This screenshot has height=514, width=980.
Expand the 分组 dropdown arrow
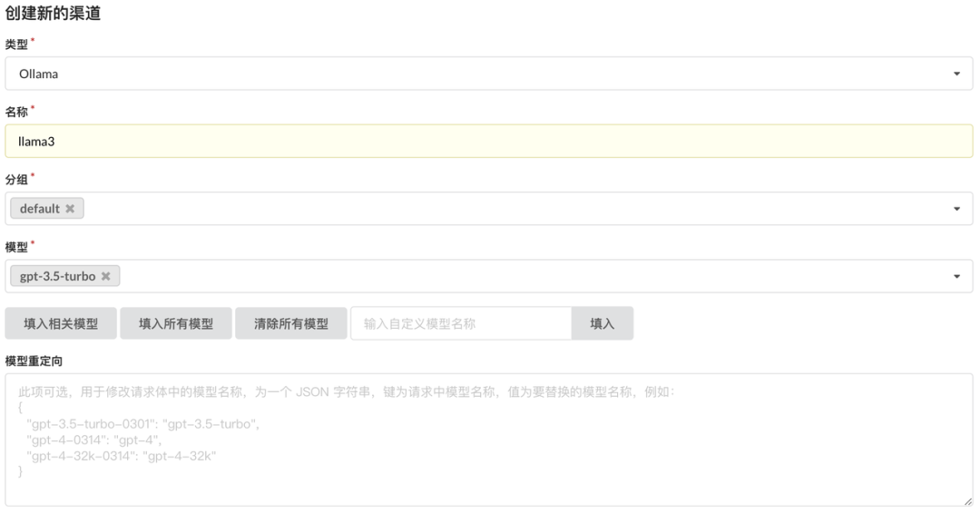(956, 209)
